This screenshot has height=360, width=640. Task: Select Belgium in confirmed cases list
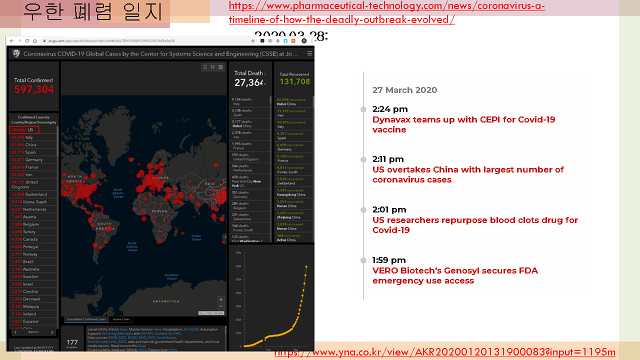pos(33,224)
